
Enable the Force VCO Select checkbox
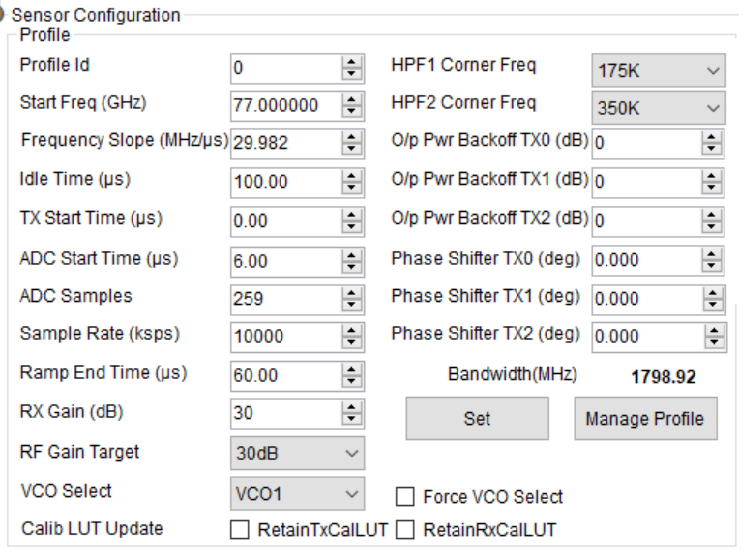point(406,497)
